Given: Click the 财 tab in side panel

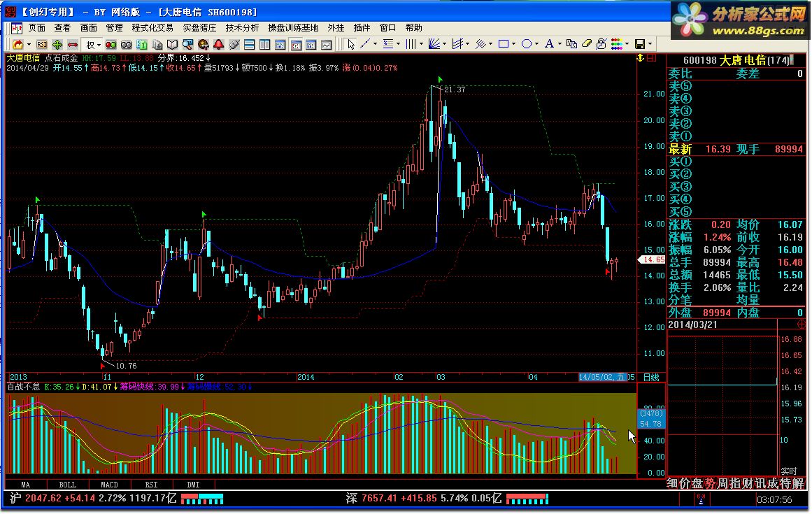Looking at the screenshot, I should [748, 483].
